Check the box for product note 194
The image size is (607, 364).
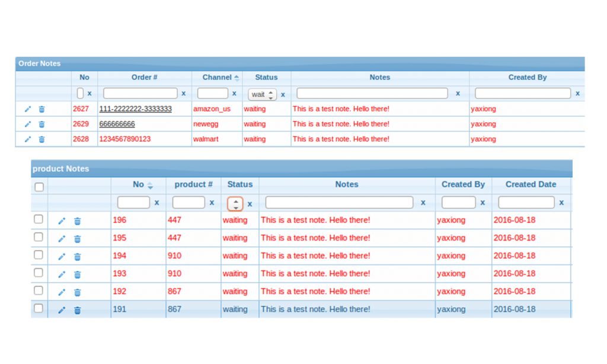tap(39, 255)
